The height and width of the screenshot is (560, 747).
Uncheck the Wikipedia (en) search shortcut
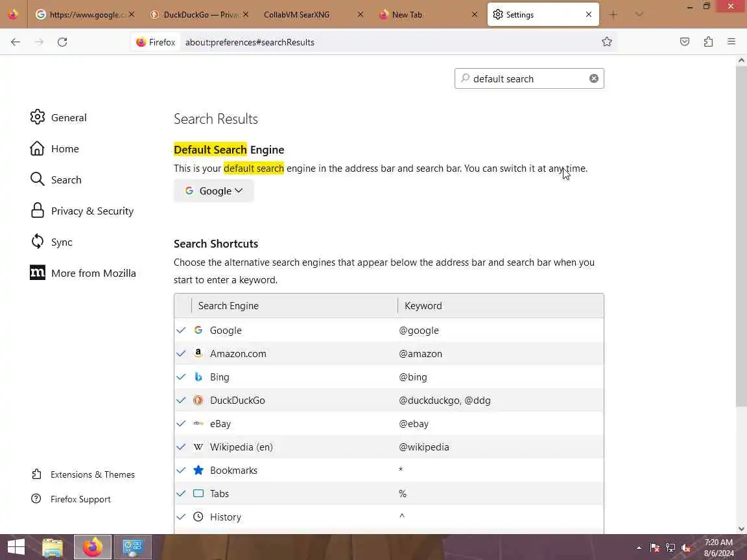pos(181,447)
